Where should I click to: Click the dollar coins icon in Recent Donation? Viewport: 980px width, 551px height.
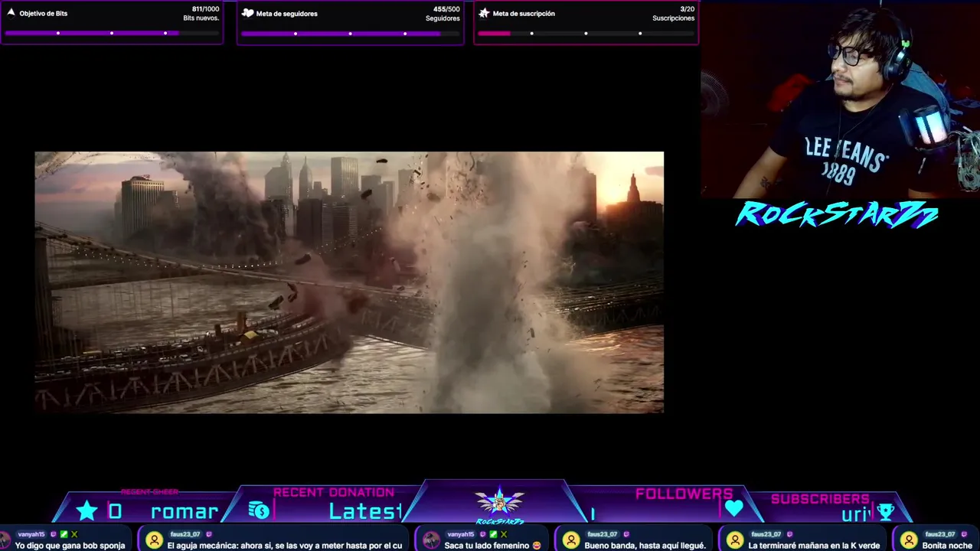[259, 511]
